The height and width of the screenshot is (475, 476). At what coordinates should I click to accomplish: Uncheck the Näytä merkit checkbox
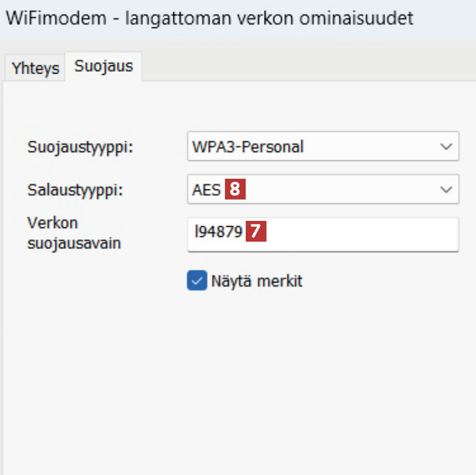pos(196,281)
